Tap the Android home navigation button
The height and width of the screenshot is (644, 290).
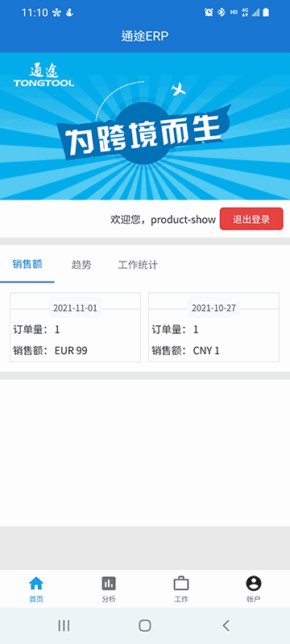pos(144,625)
